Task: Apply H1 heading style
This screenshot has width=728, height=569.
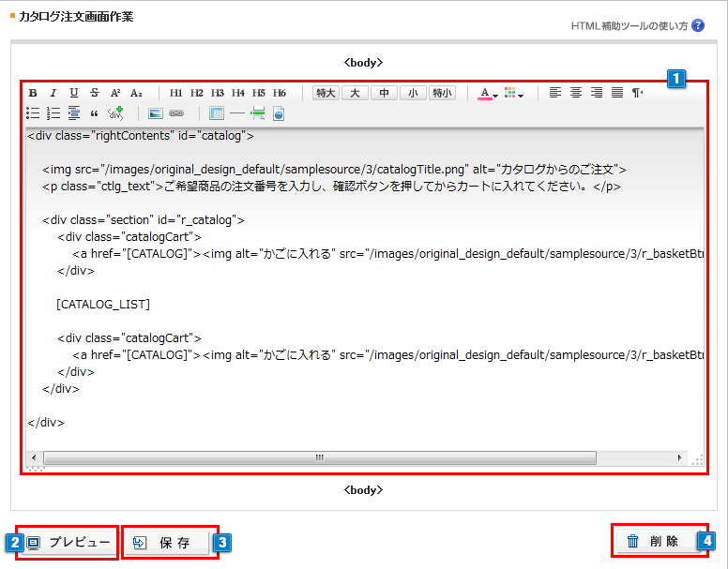Action: [x=176, y=93]
